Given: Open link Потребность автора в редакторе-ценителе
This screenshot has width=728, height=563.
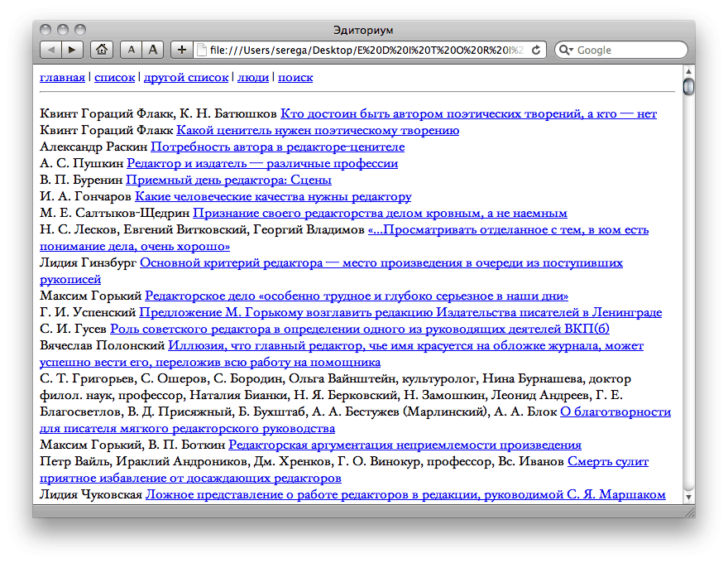Looking at the screenshot, I should coord(277,147).
